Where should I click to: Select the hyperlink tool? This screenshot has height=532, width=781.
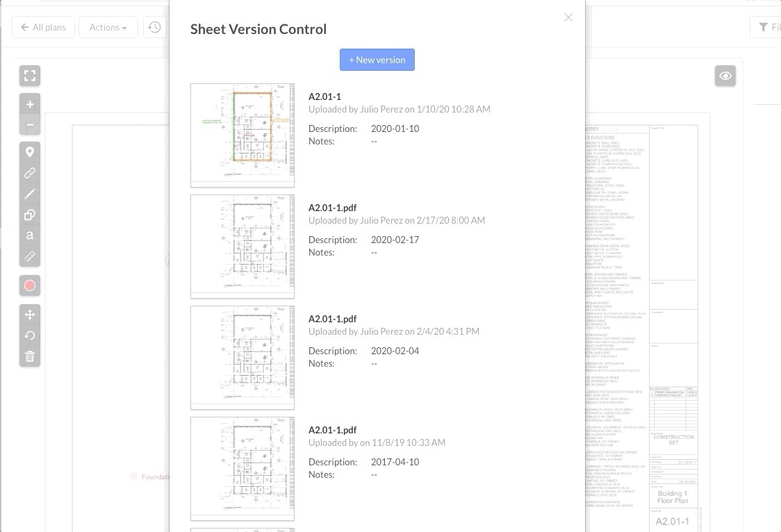(30, 173)
